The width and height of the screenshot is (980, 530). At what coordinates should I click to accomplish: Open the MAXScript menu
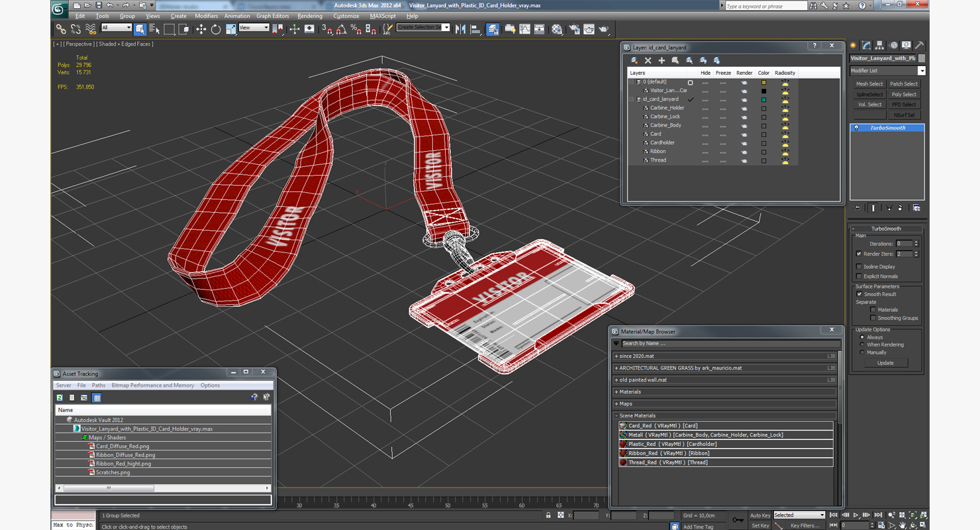tap(383, 16)
